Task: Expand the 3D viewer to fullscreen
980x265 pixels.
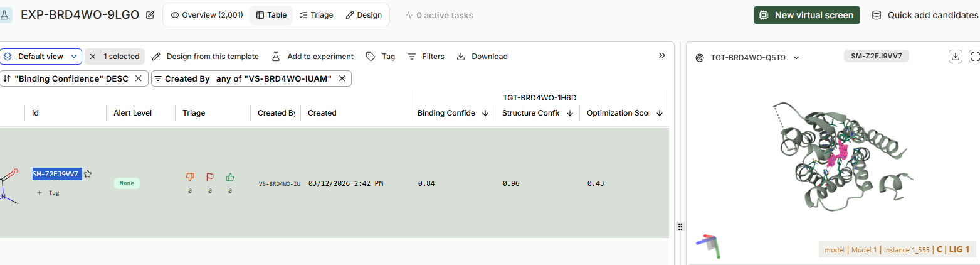Action: 974,57
